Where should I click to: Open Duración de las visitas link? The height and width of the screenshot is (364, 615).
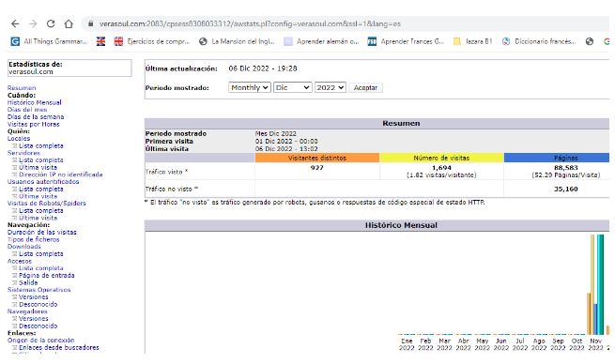pos(42,232)
